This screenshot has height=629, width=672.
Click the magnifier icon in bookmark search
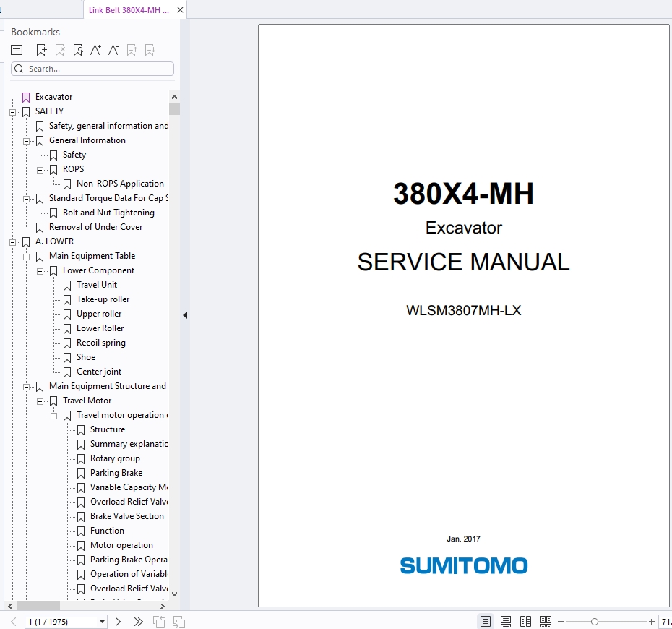(x=19, y=69)
